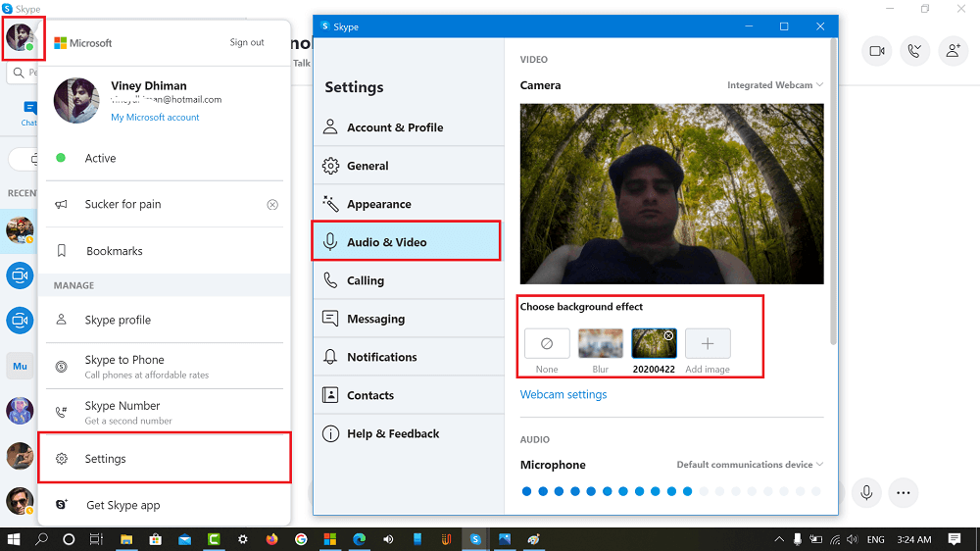Add a person to the conversation
This screenshot has width=980, height=551.
click(x=954, y=51)
